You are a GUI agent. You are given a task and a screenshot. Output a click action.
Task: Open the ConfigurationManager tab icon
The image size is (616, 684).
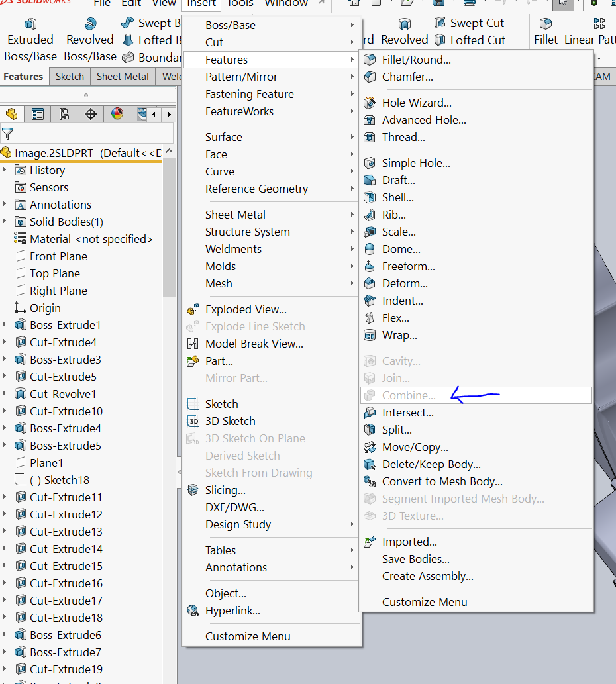click(x=64, y=115)
